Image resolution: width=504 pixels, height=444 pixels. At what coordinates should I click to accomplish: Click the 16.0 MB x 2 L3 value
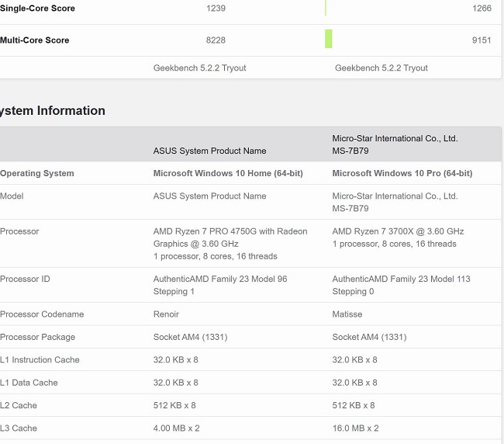355,428
